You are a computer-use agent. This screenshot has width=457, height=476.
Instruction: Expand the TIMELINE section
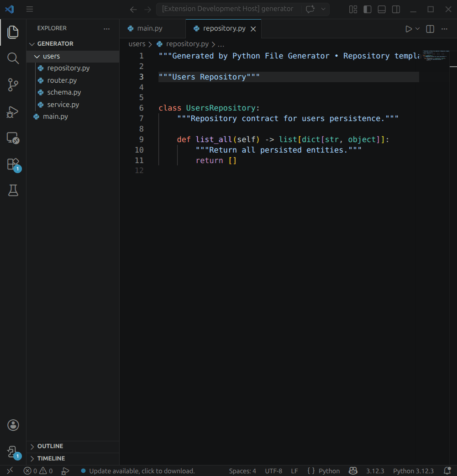point(52,458)
